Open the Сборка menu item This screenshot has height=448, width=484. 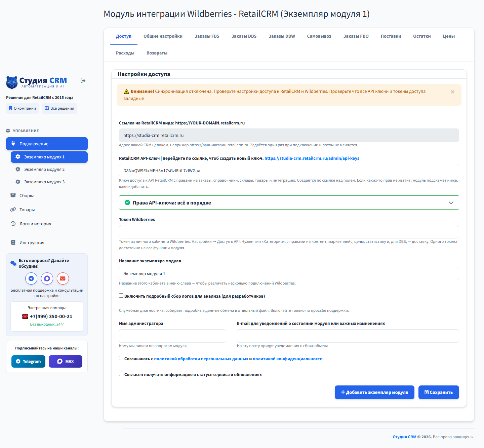[x=47, y=196]
